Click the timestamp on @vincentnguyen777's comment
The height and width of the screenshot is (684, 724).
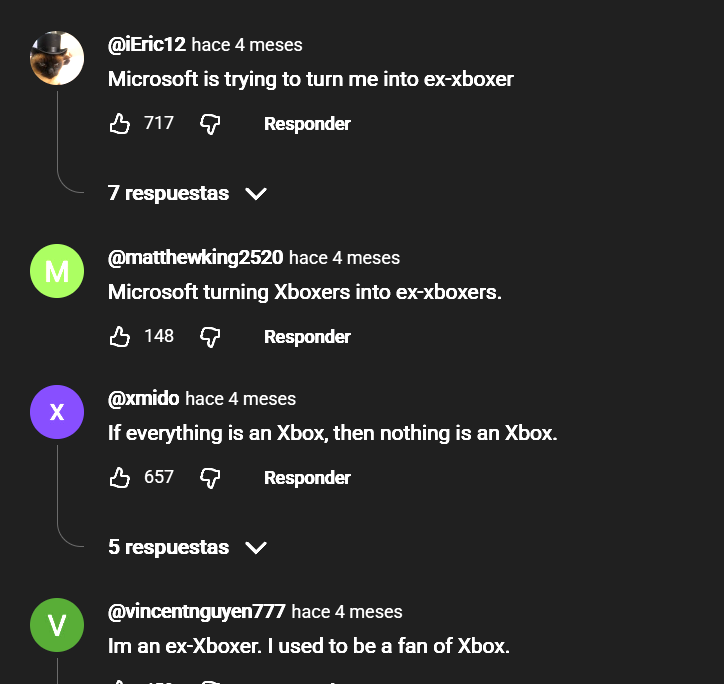coord(347,611)
